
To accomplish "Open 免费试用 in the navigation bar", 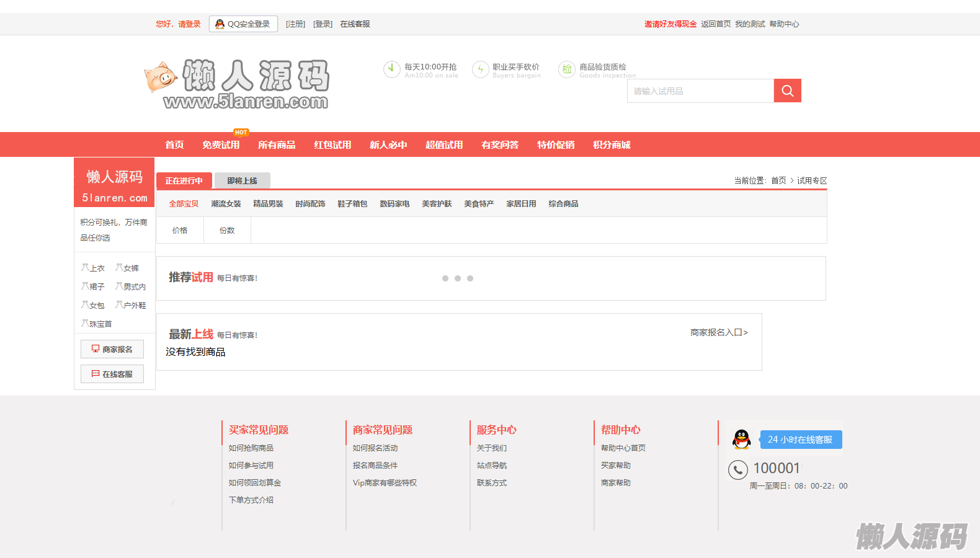I will pos(221,145).
